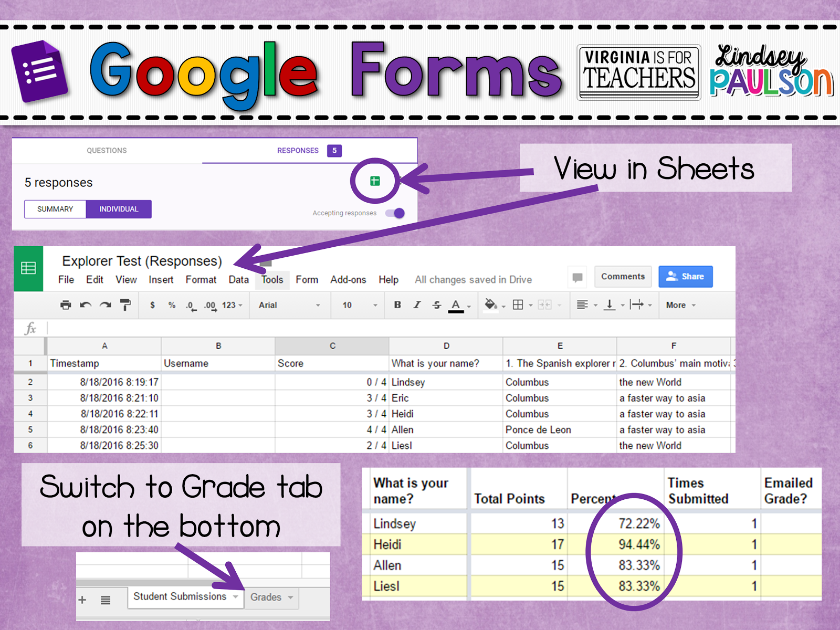This screenshot has height=630, width=840.
Task: Open the Student Submissions tab arrow menu
Action: (236, 597)
